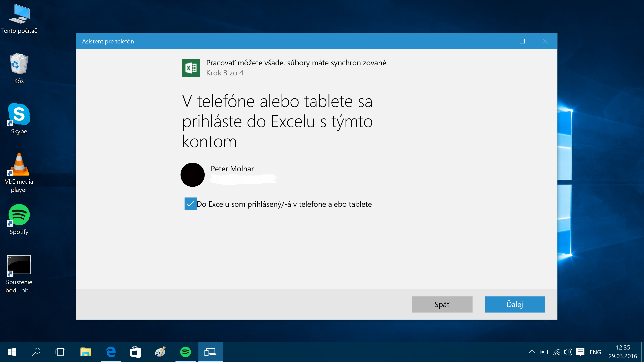Open the Wi-Fi network tray icon

(556, 352)
